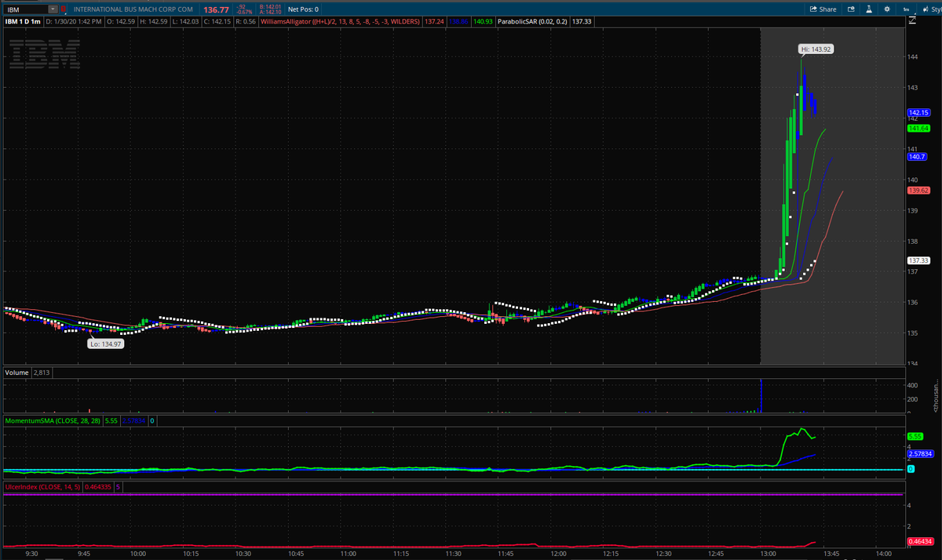
Task: Click the blue 140.7 axis tag
Action: [917, 157]
